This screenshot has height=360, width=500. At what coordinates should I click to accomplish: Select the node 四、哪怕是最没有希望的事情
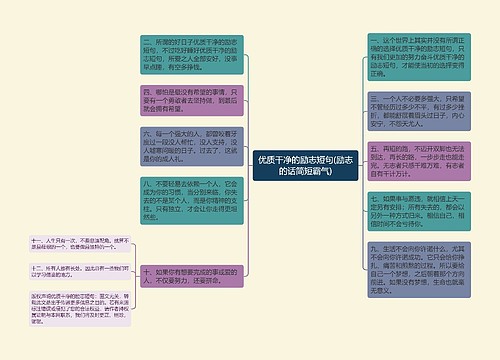click(192, 100)
